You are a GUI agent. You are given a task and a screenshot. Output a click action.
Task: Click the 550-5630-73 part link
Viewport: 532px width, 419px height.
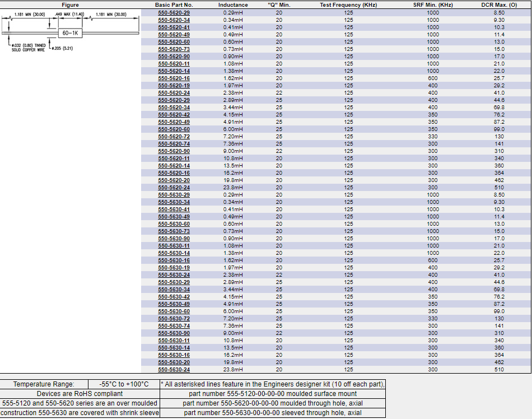pos(174,231)
